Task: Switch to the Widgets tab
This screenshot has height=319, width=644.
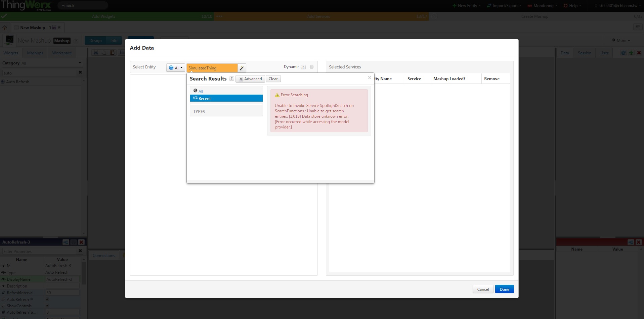Action: coord(11,53)
